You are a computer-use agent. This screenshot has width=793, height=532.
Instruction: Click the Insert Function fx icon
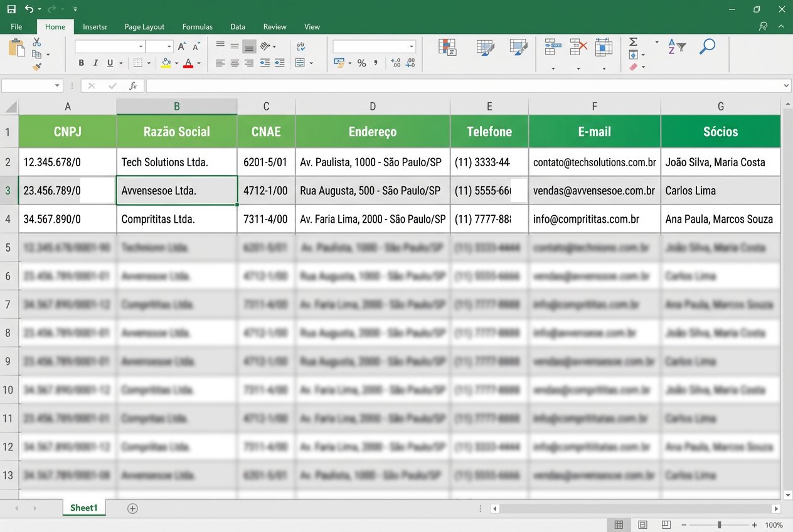[x=132, y=86]
